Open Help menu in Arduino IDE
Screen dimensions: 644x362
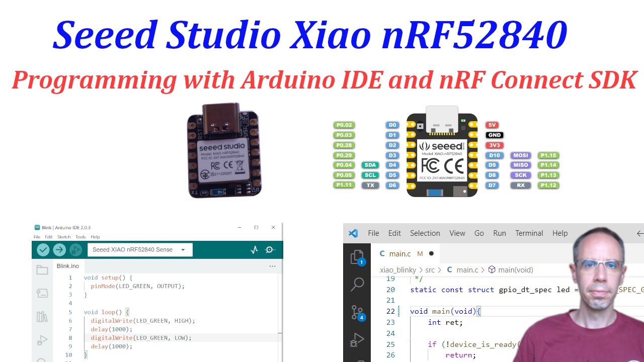[95, 237]
